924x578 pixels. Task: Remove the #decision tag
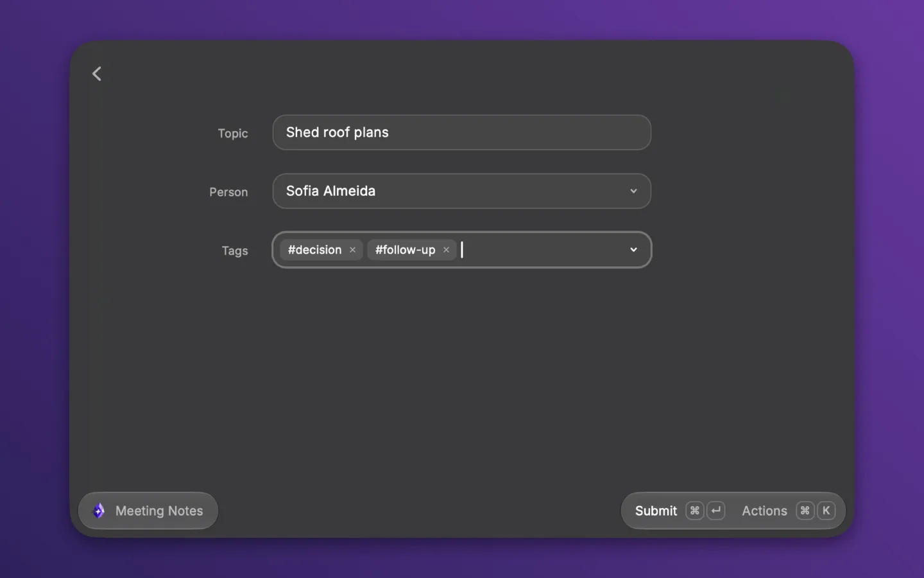coord(352,250)
